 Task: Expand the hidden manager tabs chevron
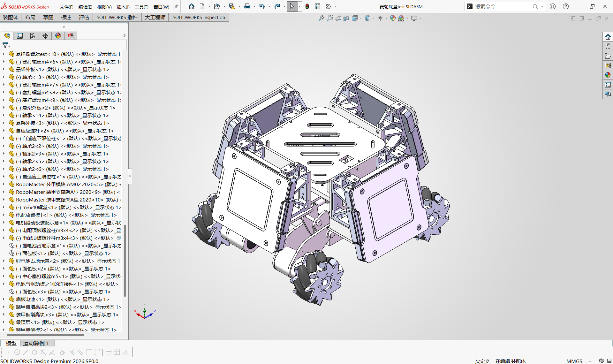coord(124,36)
